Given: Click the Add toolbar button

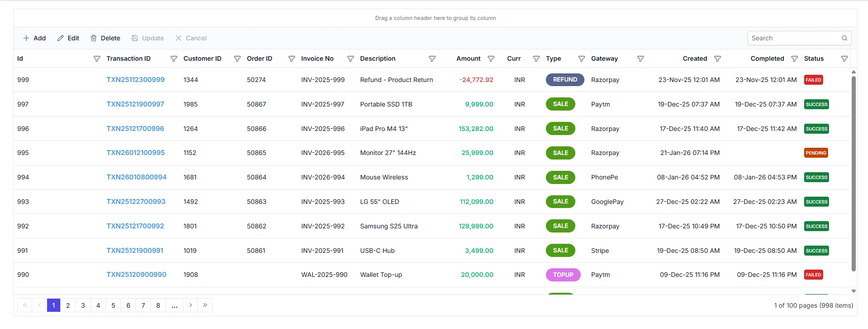Looking at the screenshot, I should (x=34, y=39).
